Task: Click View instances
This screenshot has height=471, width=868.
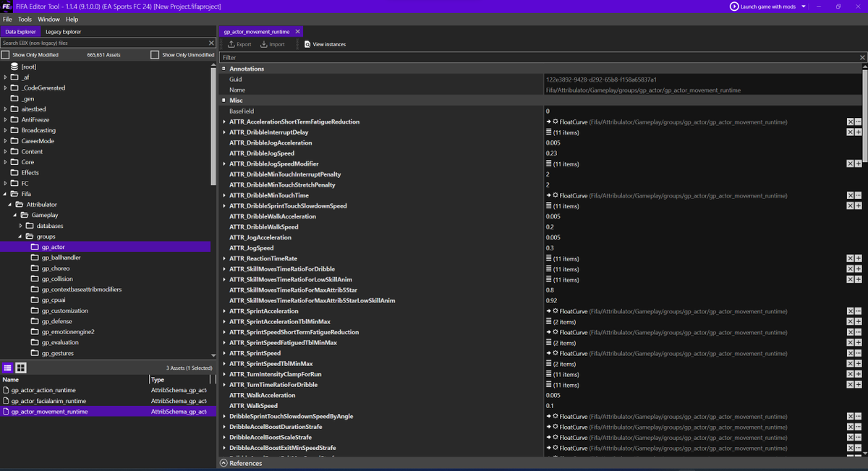Action: click(325, 44)
